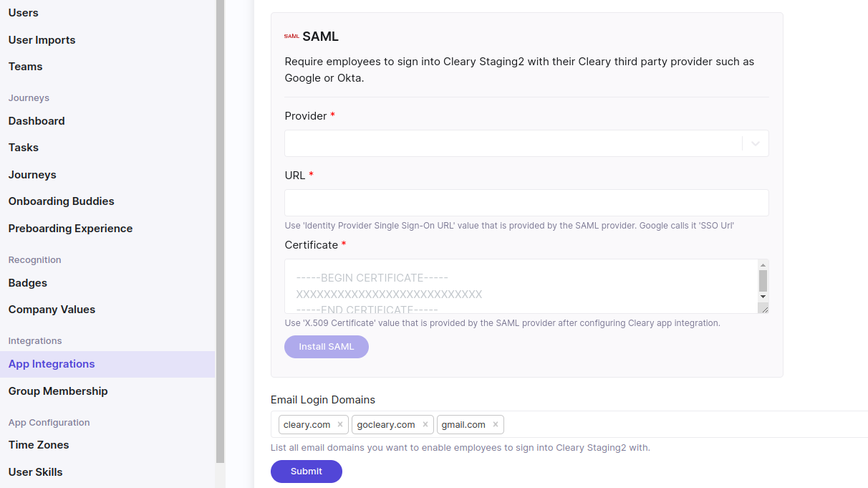
Task: Open User Skills in the sidebar
Action: coord(36,472)
